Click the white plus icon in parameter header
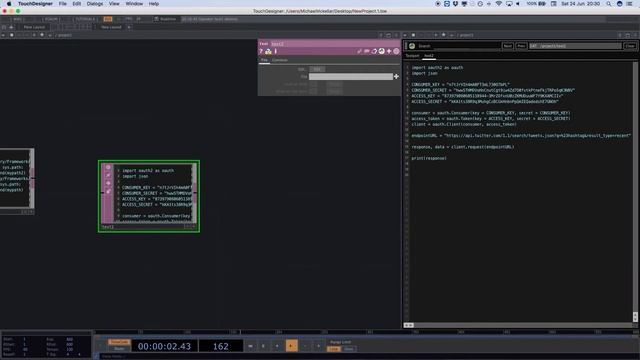The width and height of the screenshot is (640, 360). point(389,51)
